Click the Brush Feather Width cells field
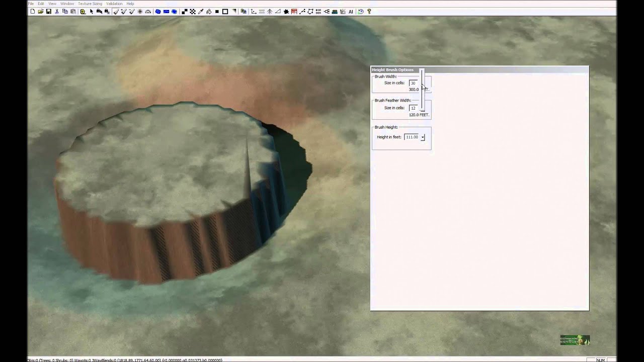644x362 pixels. point(413,108)
